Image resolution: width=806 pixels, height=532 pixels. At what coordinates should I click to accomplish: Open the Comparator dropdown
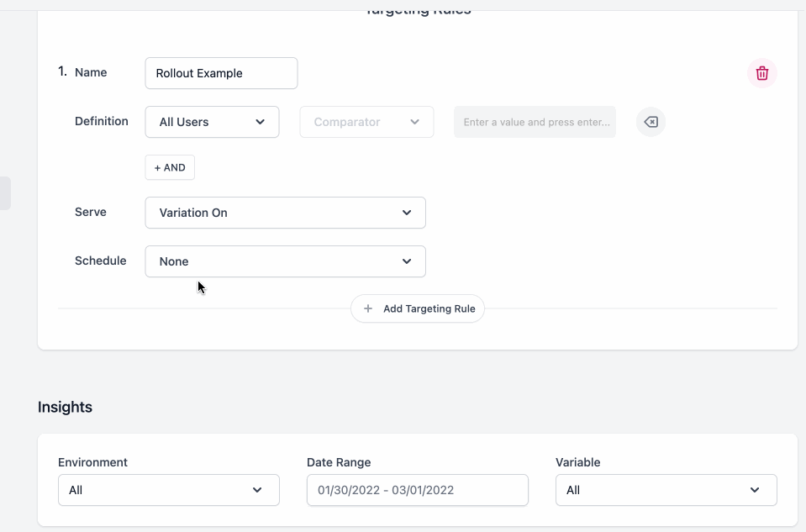(x=366, y=122)
